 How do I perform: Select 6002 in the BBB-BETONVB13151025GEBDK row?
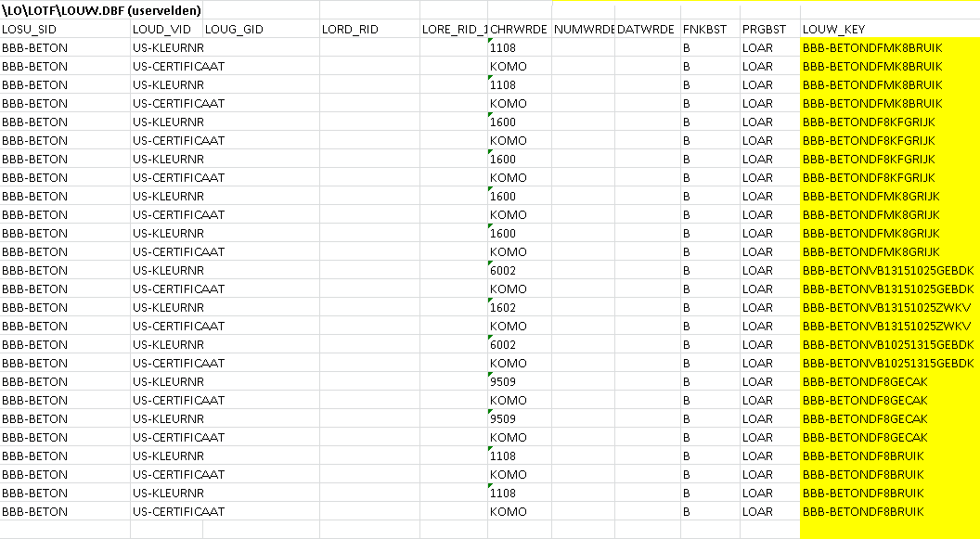pyautogui.click(x=520, y=271)
